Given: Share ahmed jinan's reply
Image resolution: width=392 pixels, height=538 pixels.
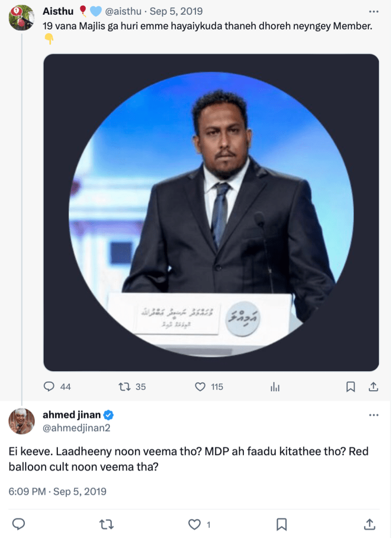Looking at the screenshot, I should click(369, 524).
